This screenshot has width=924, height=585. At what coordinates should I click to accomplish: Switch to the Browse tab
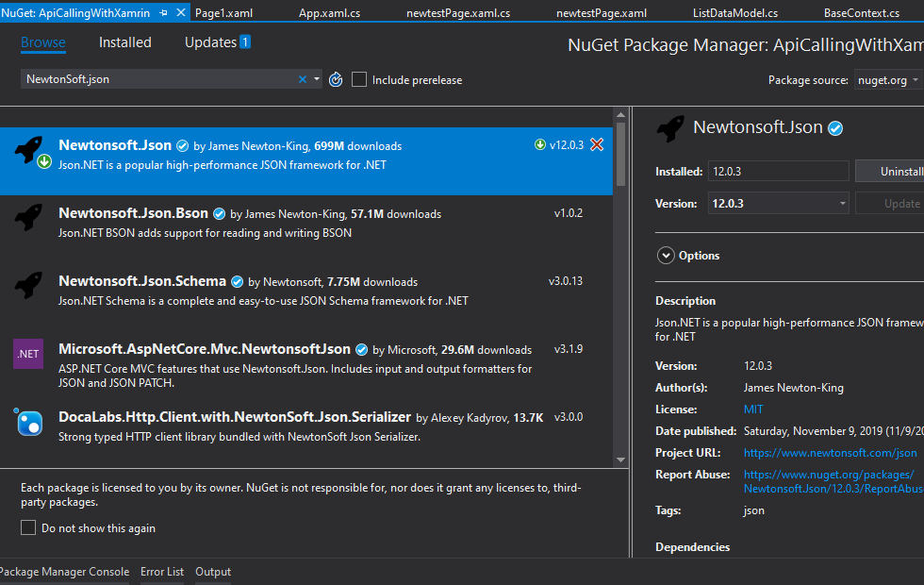[x=43, y=42]
